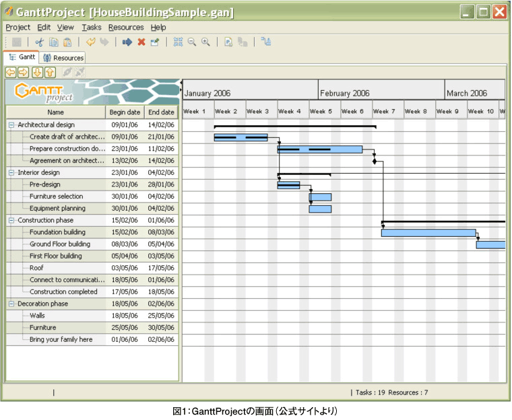Viewport: 512px width, 420px height.
Task: Click the Furniture selection Gantt bar
Action: 320,197
